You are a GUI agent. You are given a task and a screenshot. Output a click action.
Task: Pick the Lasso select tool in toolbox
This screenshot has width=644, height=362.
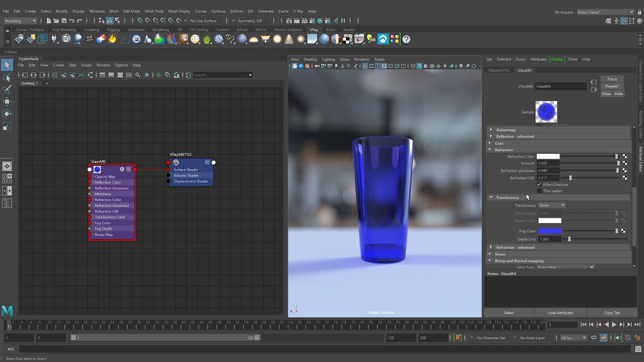click(x=7, y=77)
